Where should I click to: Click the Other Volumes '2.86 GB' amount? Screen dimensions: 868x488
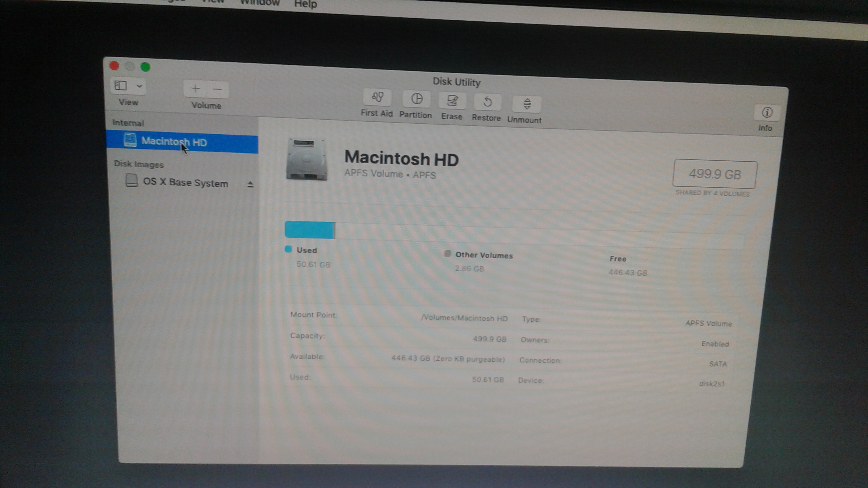[x=469, y=268]
